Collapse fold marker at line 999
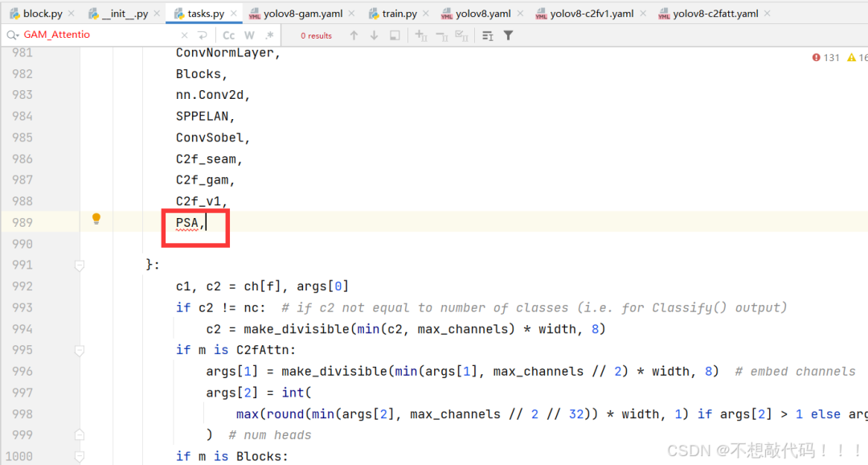 pos(79,435)
